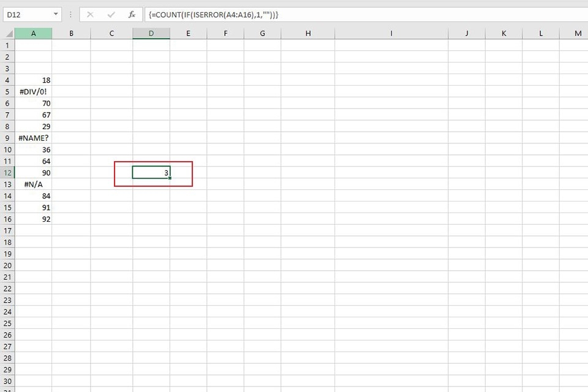Select row 17 header
The height and width of the screenshot is (392, 588).
(x=7, y=231)
